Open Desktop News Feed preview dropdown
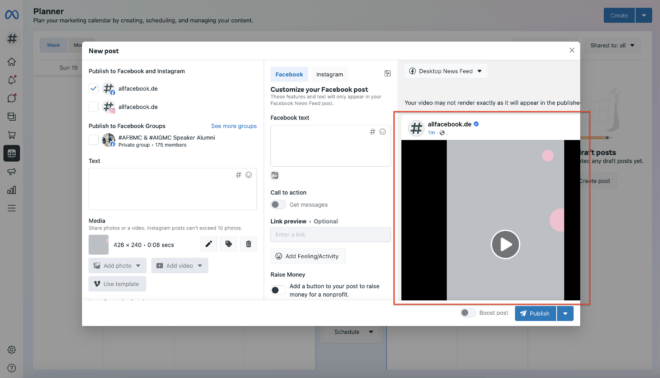Screen dimensions: 660x378 click(x=446, y=71)
